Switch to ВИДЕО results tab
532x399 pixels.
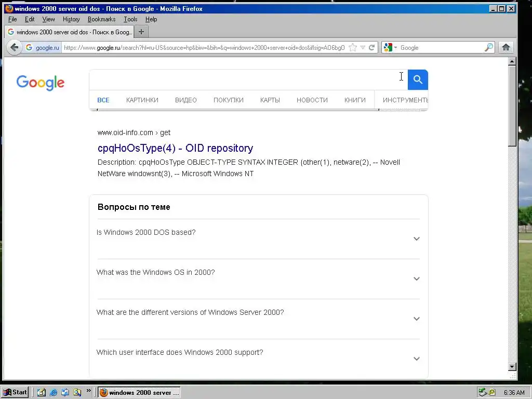[185, 100]
